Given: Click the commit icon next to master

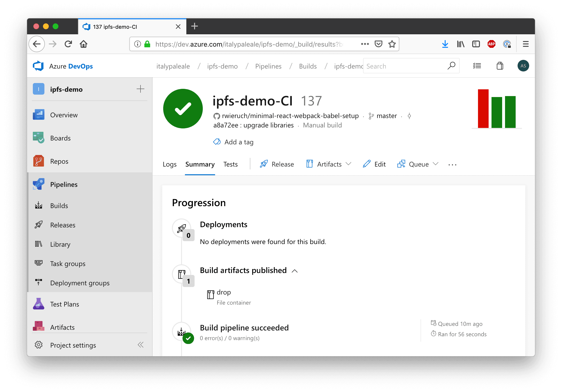Looking at the screenshot, I should click(409, 116).
